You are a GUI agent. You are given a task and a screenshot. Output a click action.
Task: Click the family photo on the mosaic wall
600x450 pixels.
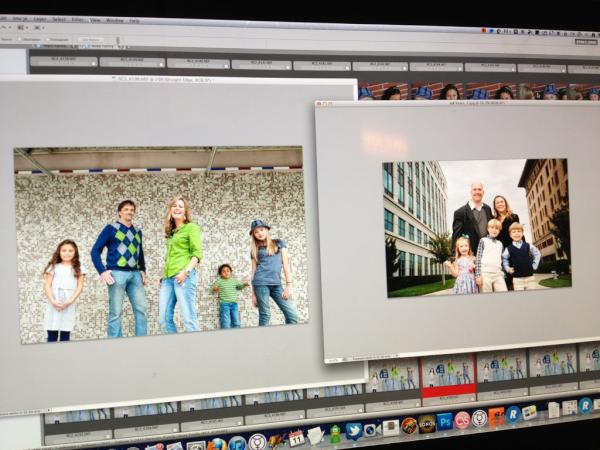pyautogui.click(x=161, y=245)
